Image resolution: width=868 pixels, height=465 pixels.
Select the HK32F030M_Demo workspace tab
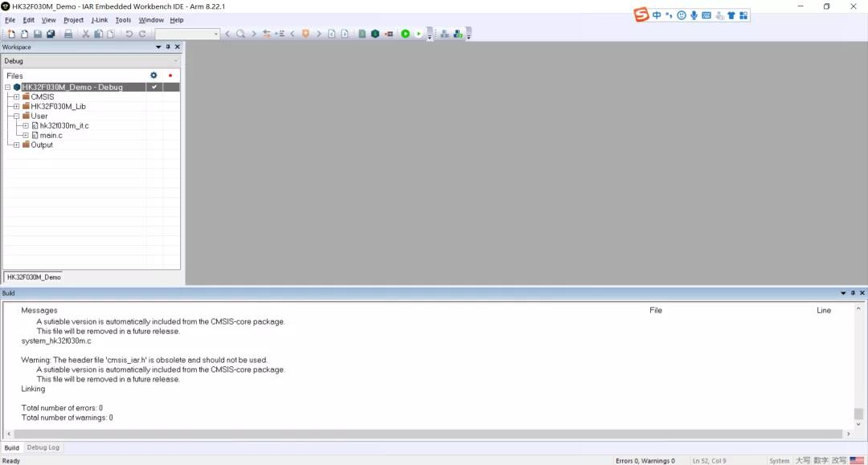[x=34, y=277]
